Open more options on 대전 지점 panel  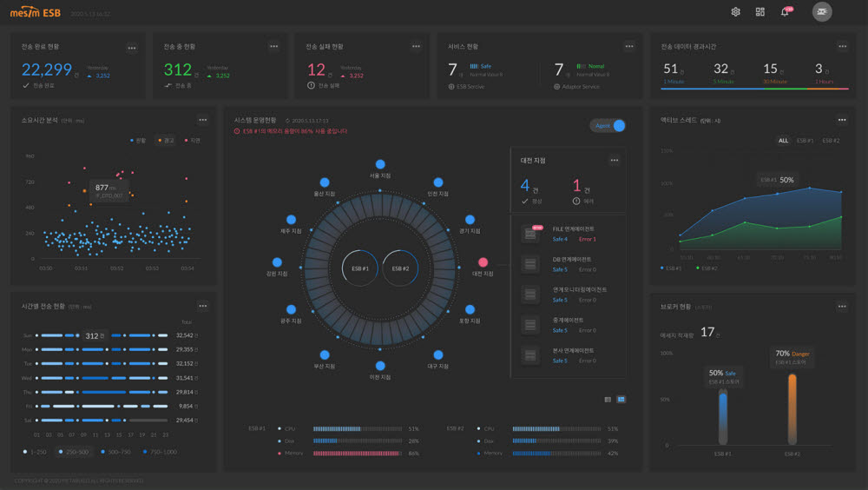point(615,160)
